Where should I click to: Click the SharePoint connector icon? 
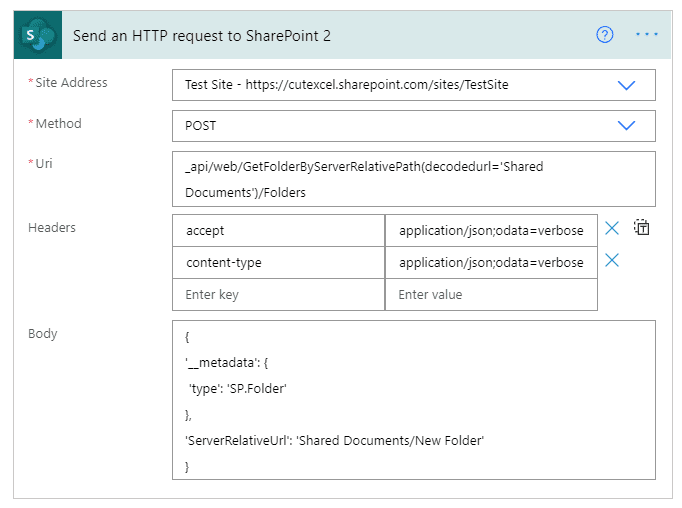point(38,35)
